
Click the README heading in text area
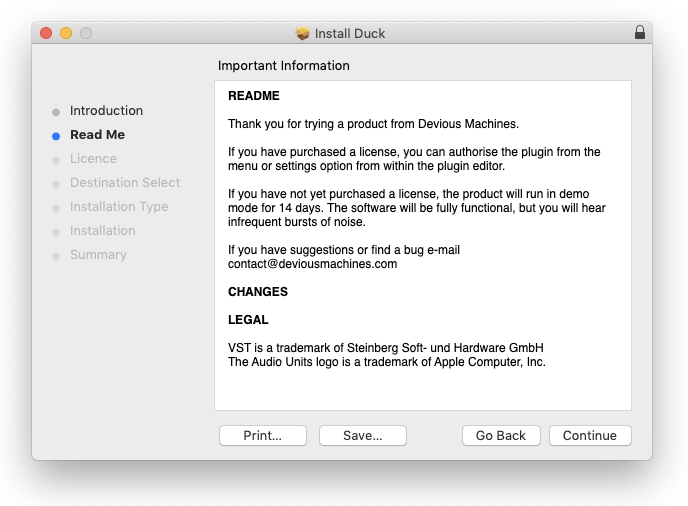[x=254, y=96]
